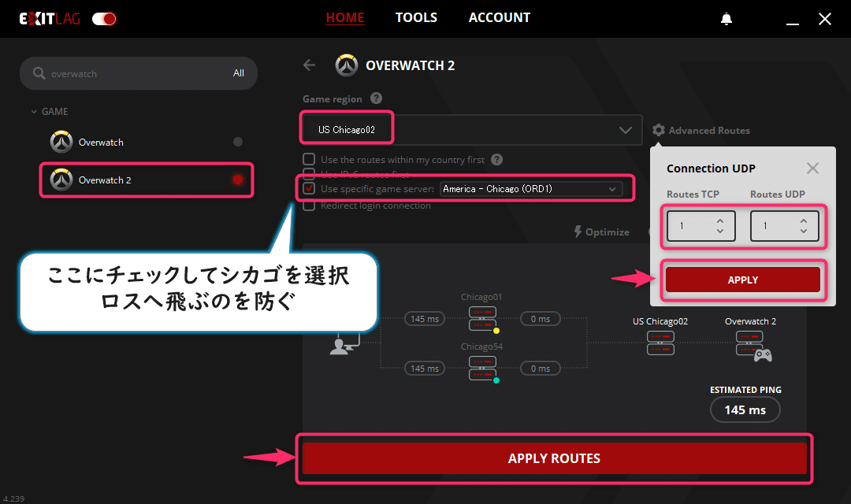The height and width of the screenshot is (504, 851).
Task: Close the Connection UDP popup
Action: pyautogui.click(x=812, y=169)
